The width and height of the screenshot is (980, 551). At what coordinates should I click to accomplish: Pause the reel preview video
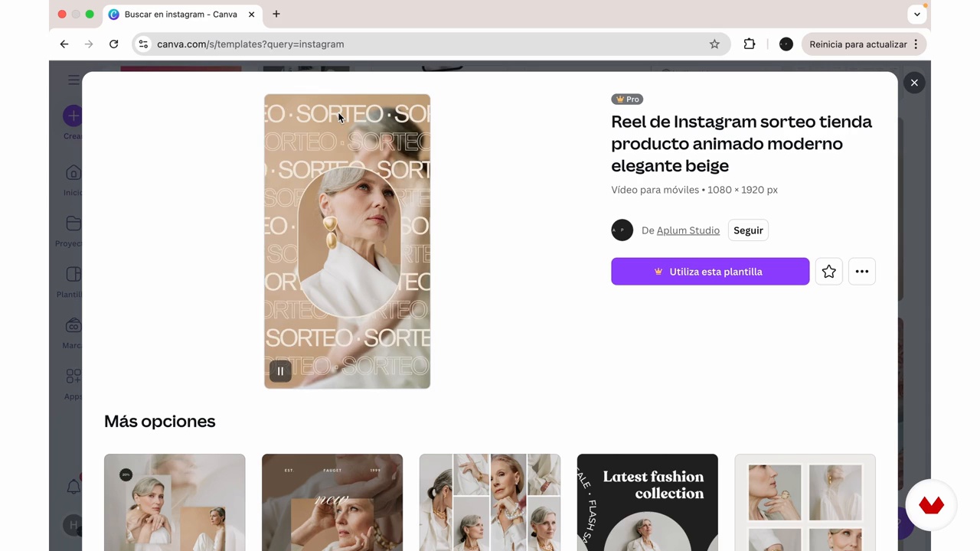click(280, 371)
